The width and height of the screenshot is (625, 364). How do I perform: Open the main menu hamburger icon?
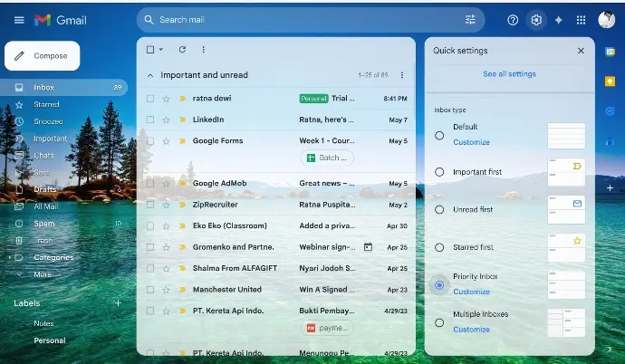(x=19, y=20)
